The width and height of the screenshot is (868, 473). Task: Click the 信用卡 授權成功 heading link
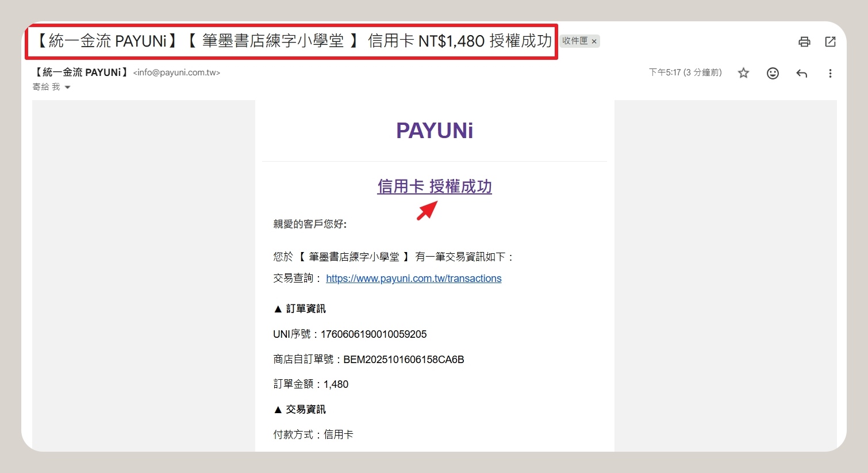[434, 186]
